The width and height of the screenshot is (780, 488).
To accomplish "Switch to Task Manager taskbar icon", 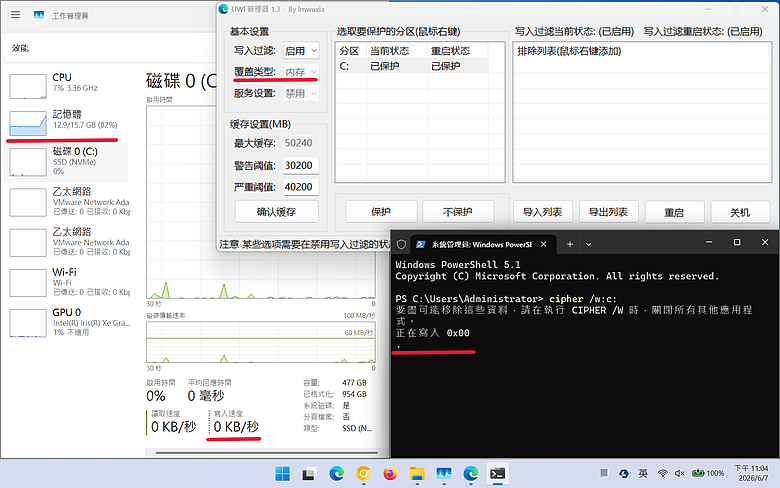I will (444, 474).
